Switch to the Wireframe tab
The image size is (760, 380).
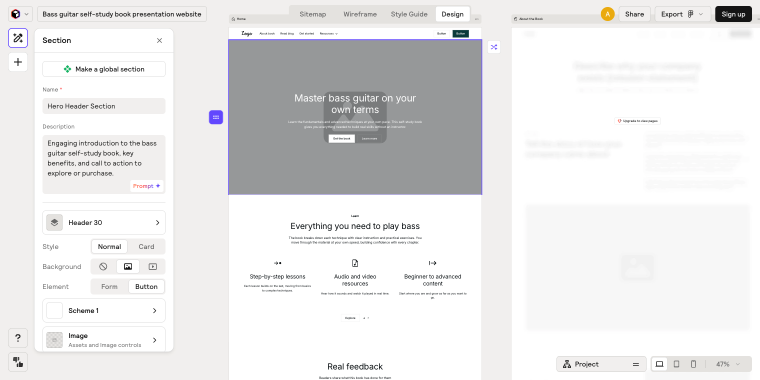(360, 14)
